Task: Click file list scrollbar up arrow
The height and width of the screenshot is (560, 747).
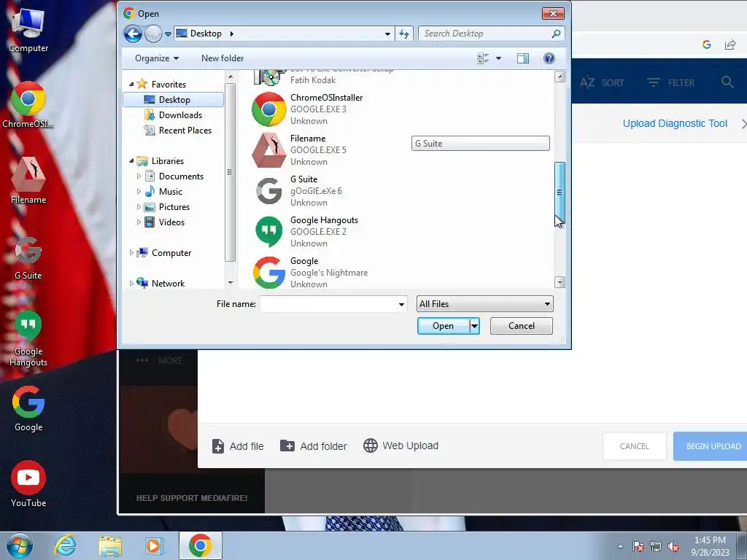Action: 560,76
